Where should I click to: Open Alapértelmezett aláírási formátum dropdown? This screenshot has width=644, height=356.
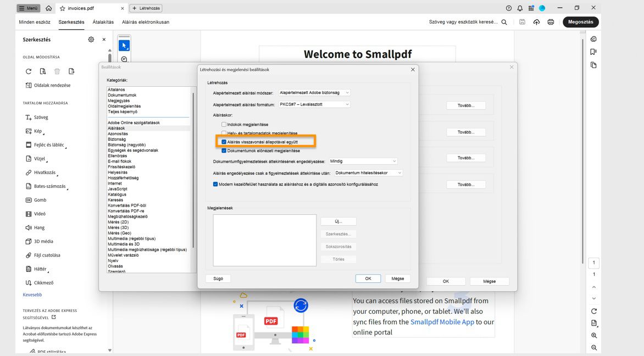pos(314,104)
